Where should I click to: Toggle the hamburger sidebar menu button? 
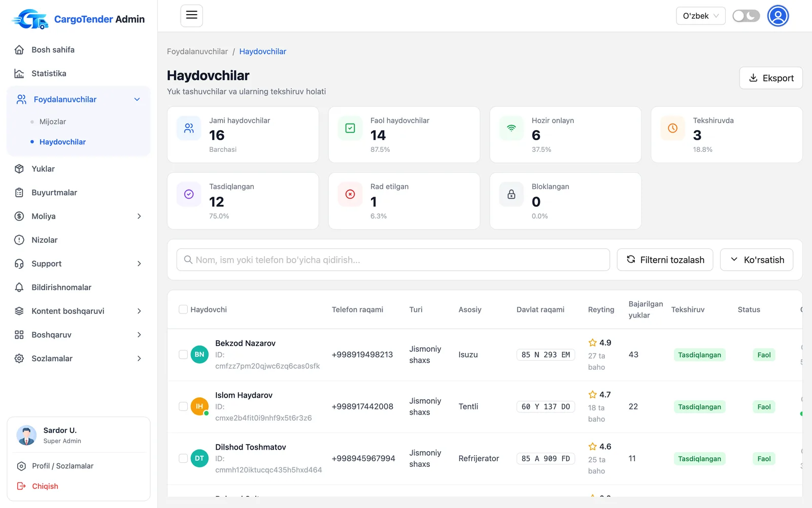tap(192, 16)
